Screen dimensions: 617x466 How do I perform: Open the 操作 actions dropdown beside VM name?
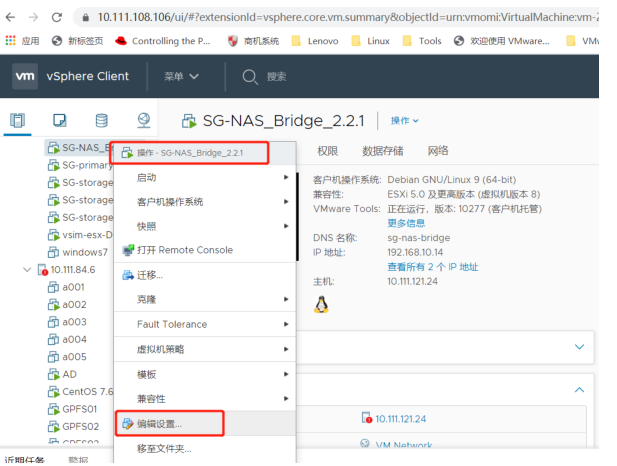404,121
